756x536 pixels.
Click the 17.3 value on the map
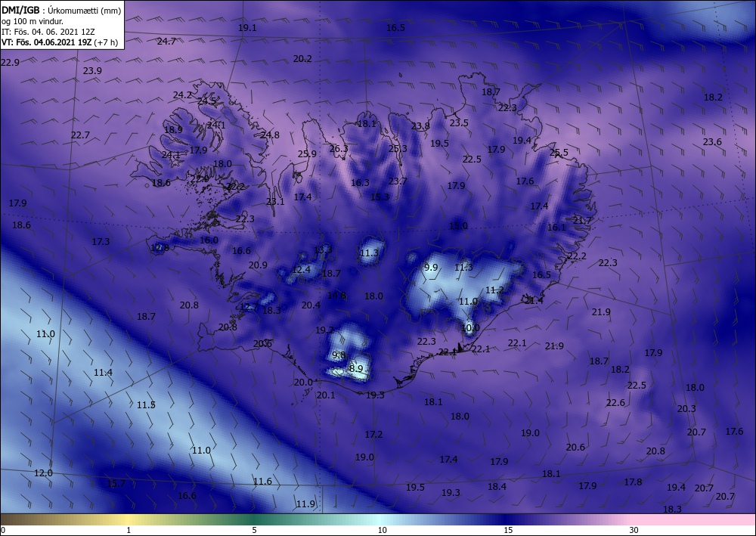(101, 241)
